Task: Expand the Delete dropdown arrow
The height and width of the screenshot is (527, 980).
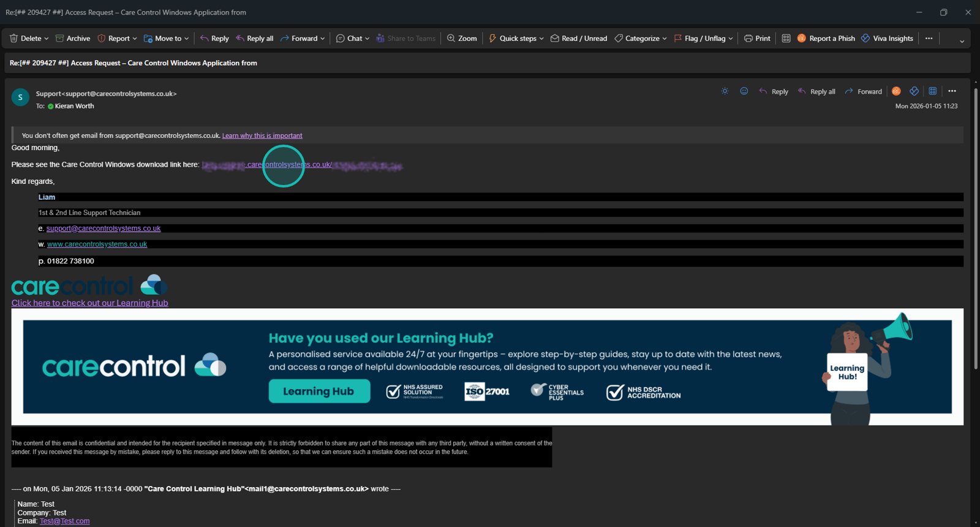Action: tap(47, 39)
